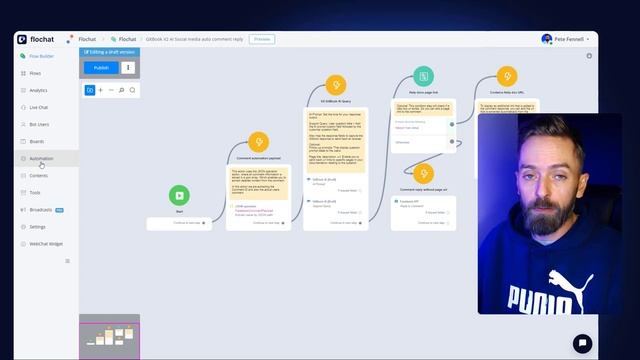
Task: Open the chat support bubble
Action: (582, 343)
